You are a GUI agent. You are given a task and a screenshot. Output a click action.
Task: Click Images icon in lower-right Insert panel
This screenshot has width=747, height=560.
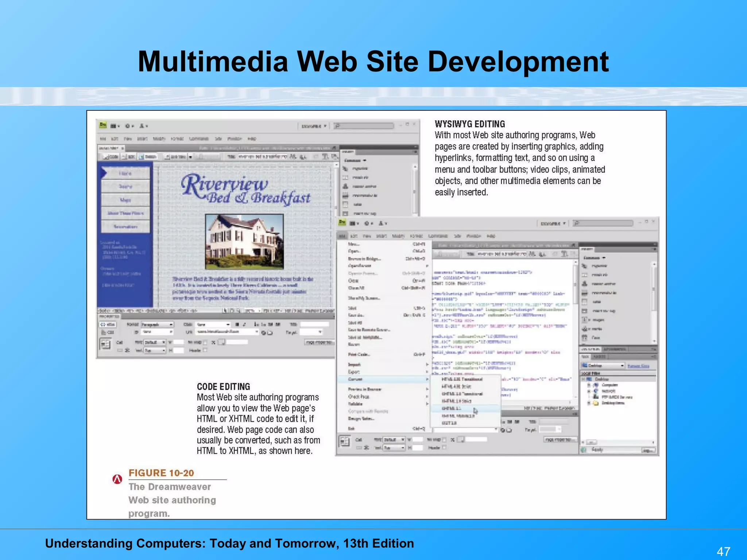pos(584,320)
